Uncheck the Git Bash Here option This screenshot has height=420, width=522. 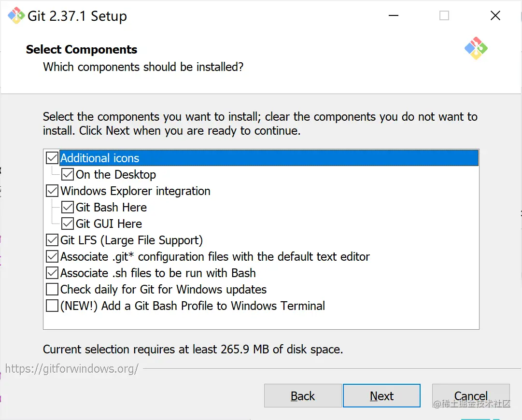[68, 207]
